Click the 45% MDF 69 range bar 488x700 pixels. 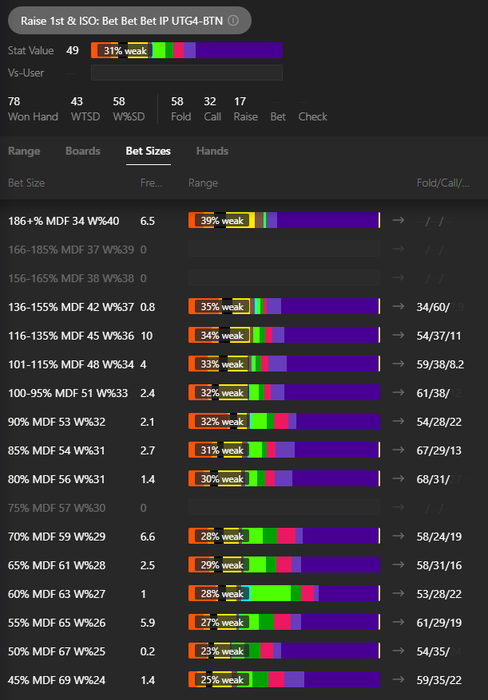[284, 680]
